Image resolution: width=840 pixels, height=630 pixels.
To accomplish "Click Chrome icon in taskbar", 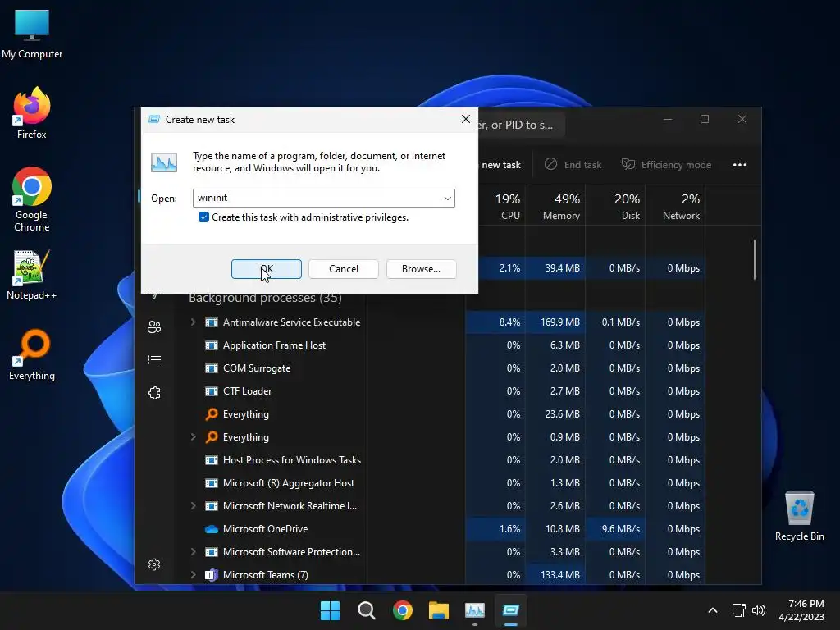I will click(x=402, y=610).
